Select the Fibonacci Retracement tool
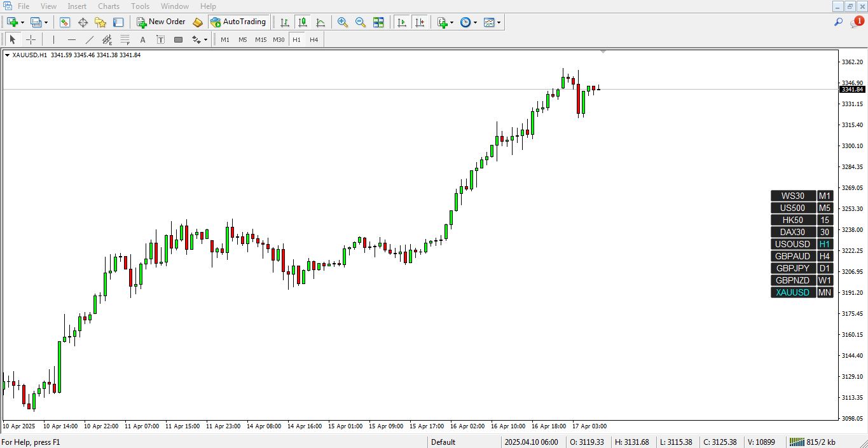The width and height of the screenshot is (868, 448). coord(125,39)
